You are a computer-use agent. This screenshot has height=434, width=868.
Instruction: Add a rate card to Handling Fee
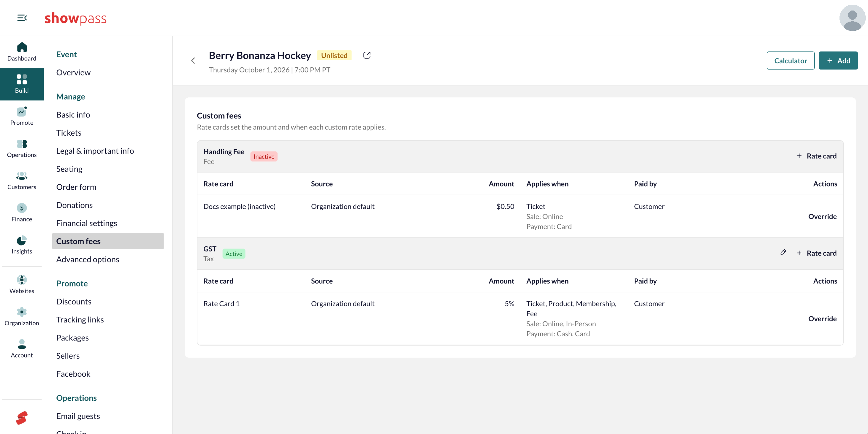(816, 156)
